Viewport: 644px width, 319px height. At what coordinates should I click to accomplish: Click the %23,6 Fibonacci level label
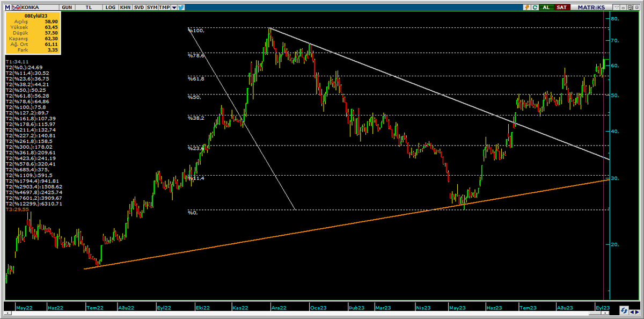(x=195, y=148)
